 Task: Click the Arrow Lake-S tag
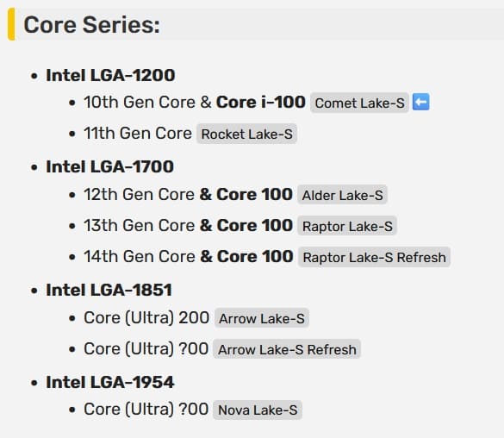coord(262,318)
